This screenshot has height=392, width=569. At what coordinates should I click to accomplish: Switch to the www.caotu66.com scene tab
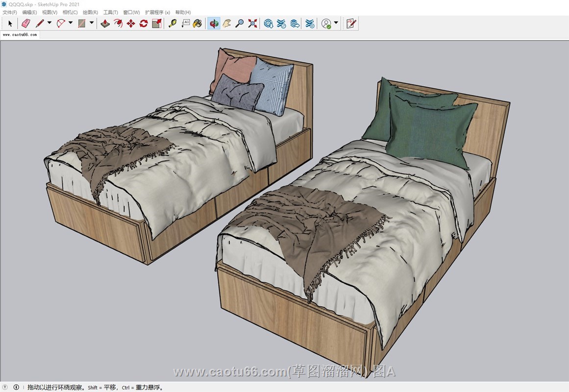click(x=20, y=35)
